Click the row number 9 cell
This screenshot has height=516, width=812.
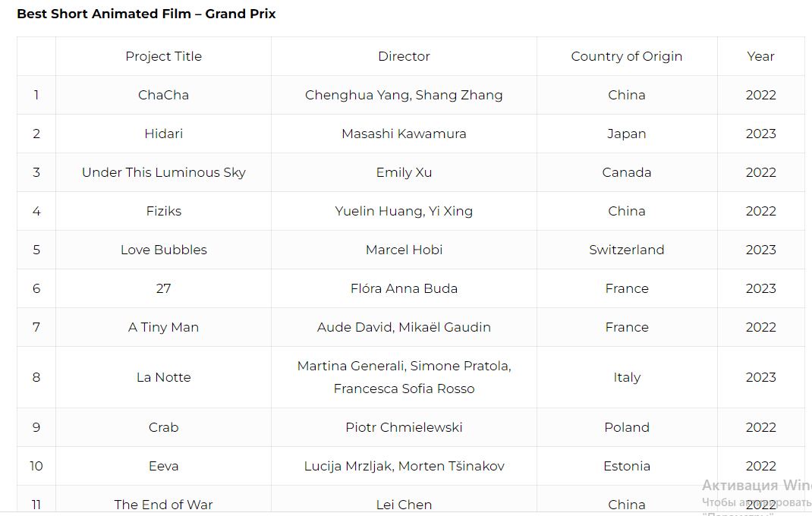(36, 427)
